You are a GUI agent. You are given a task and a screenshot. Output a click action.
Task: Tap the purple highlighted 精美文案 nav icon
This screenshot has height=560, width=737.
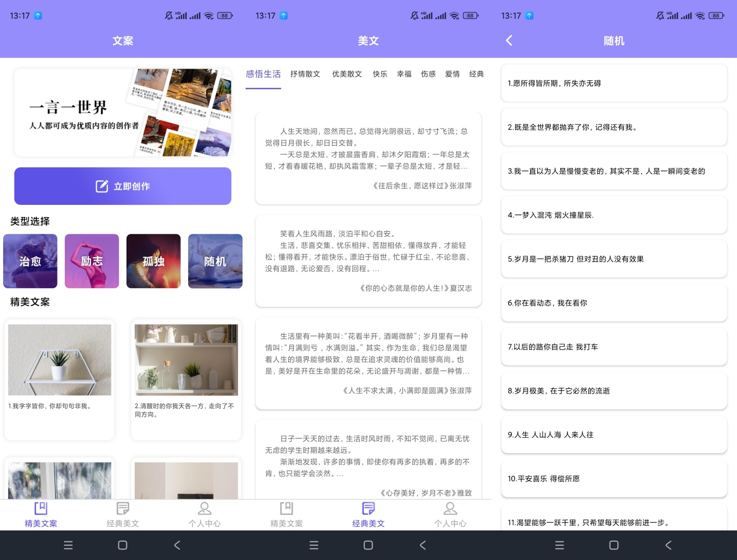coord(41,509)
